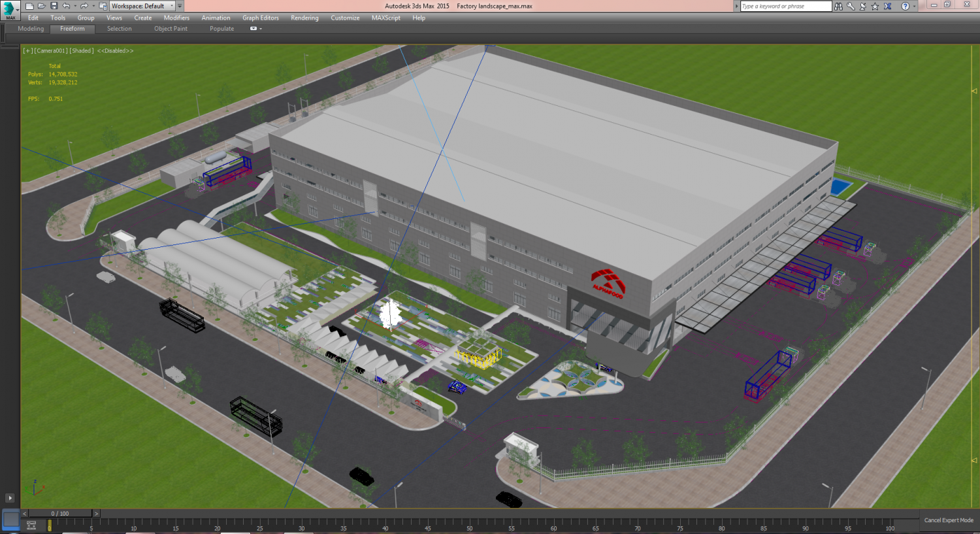Open the Communication Center satellite icon
Viewport: 980px width, 534px height.
862,6
